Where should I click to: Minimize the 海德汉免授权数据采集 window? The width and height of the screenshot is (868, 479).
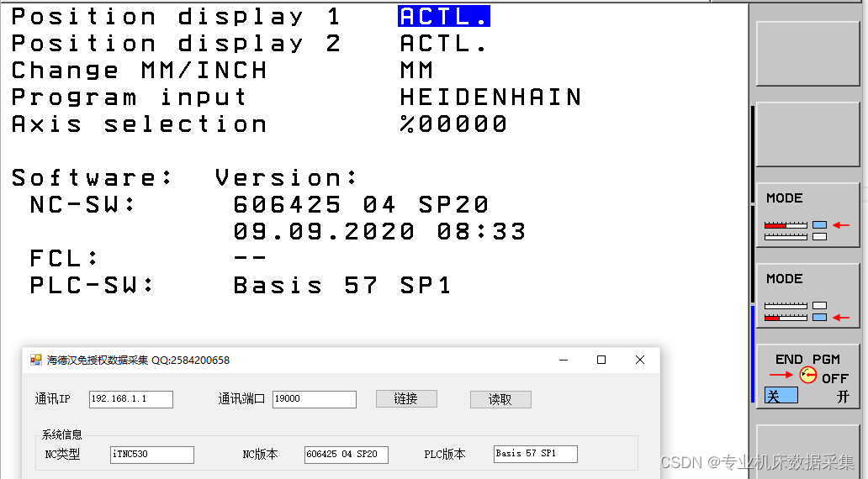[564, 360]
